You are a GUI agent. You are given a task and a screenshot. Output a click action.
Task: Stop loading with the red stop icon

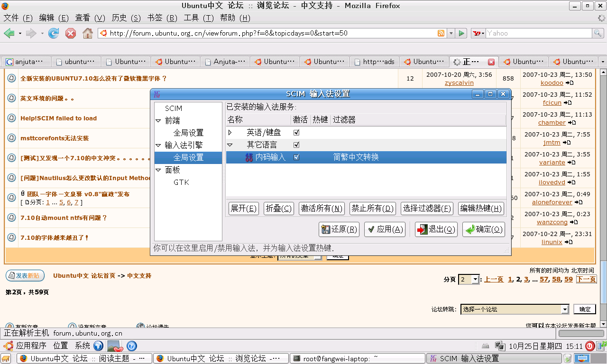coord(71,33)
